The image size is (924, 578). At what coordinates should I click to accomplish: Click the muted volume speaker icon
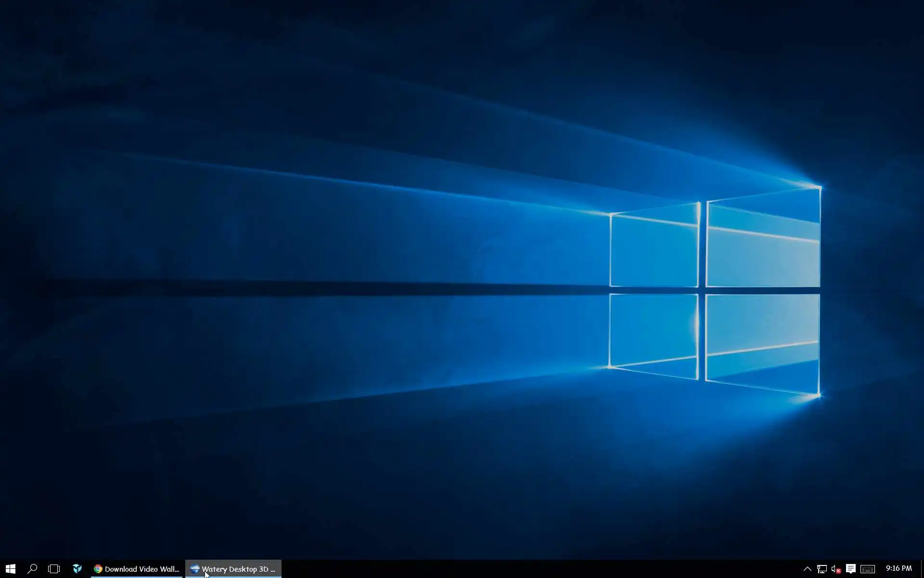(836, 569)
